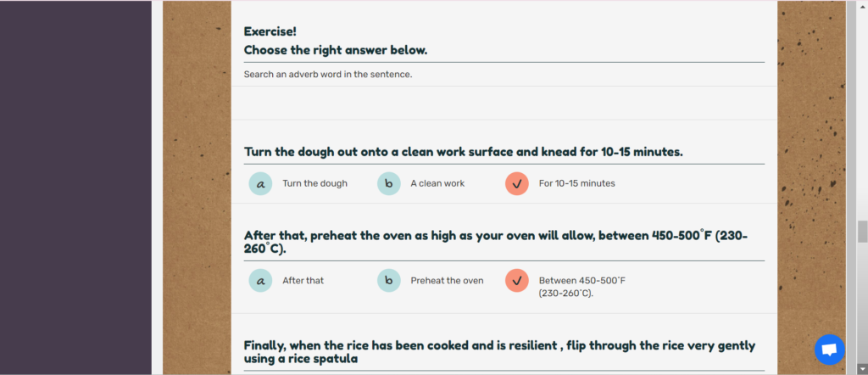
Task: Click the scrollbar up arrow
Action: (x=862, y=5)
